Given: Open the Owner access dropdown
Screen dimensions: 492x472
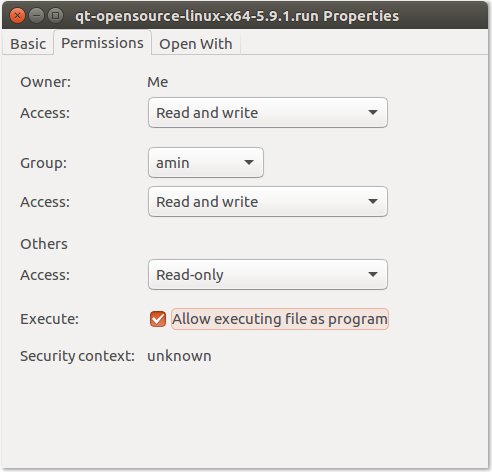Looking at the screenshot, I should tap(268, 113).
